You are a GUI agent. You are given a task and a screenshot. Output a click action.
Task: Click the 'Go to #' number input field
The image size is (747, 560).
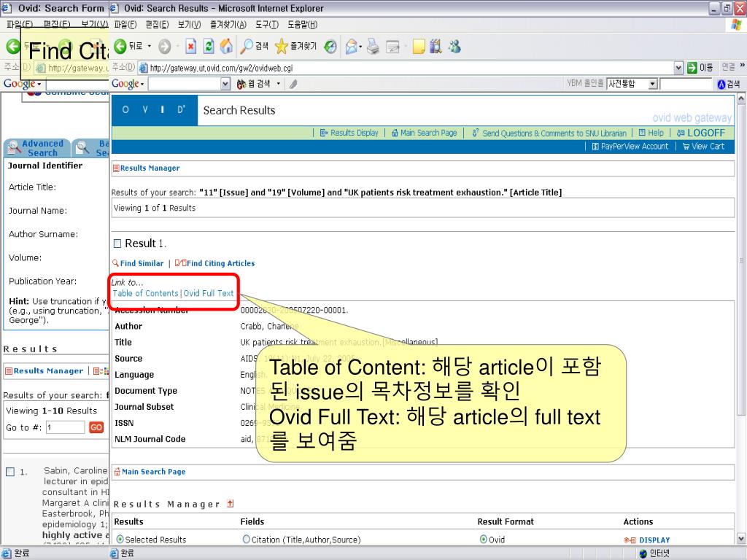pos(65,427)
